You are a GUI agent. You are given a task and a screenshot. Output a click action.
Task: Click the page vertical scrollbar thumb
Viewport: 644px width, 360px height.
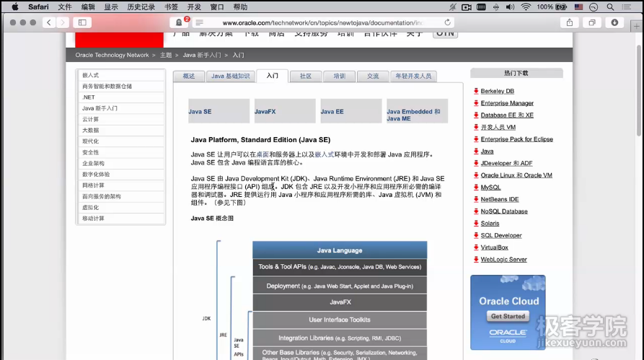tap(639, 90)
